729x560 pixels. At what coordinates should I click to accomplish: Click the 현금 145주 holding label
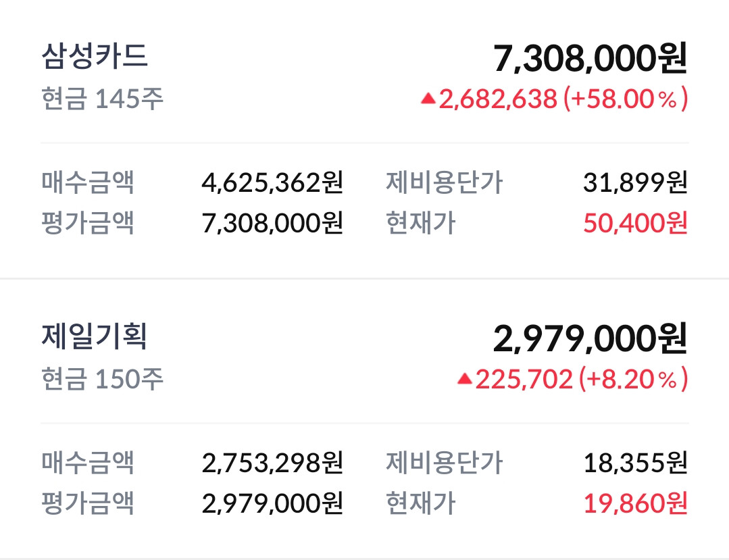point(102,99)
